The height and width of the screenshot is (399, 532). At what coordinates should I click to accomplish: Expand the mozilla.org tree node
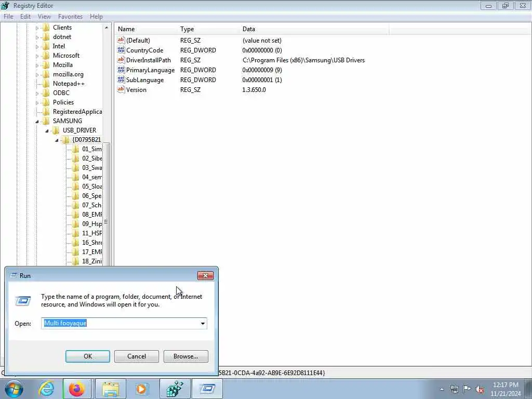click(37, 75)
